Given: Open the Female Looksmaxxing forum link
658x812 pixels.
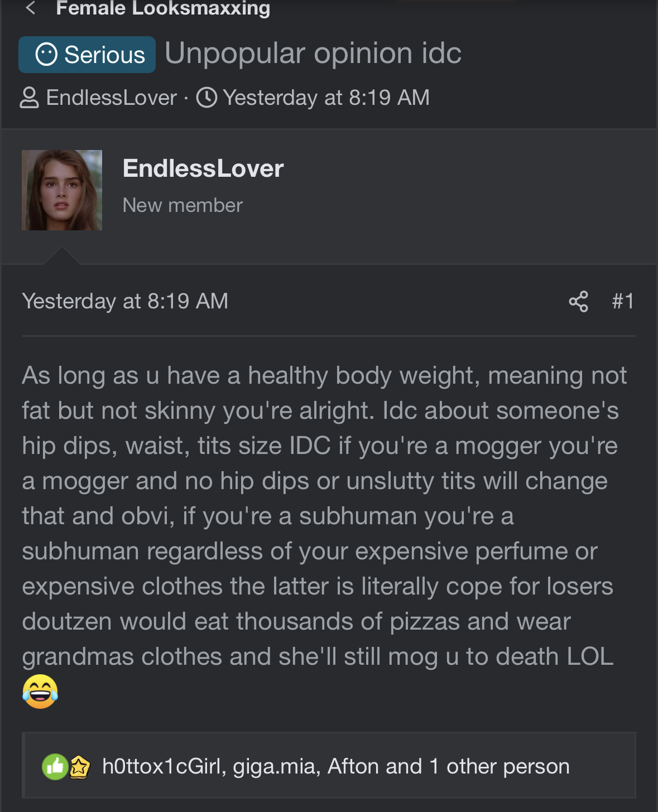Looking at the screenshot, I should tap(163, 8).
